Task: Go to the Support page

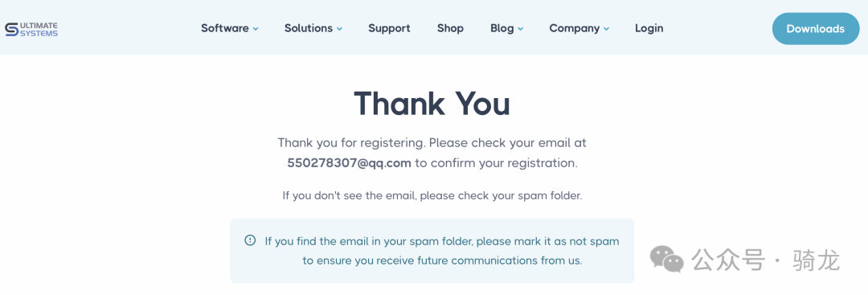Action: click(389, 28)
